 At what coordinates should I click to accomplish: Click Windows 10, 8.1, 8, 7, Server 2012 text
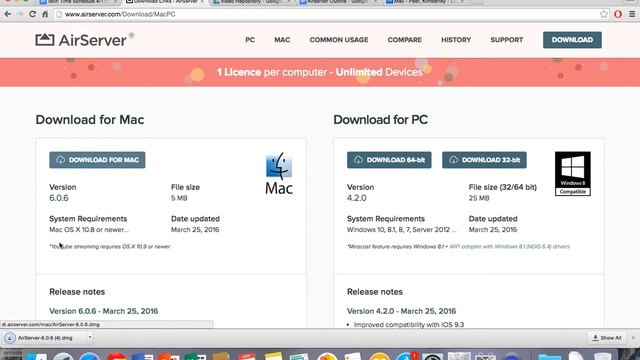402,230
